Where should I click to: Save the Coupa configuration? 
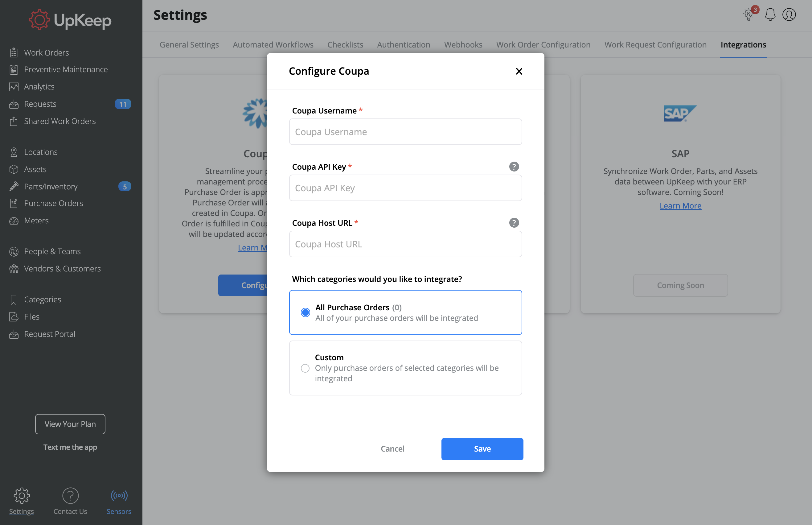[x=482, y=449]
